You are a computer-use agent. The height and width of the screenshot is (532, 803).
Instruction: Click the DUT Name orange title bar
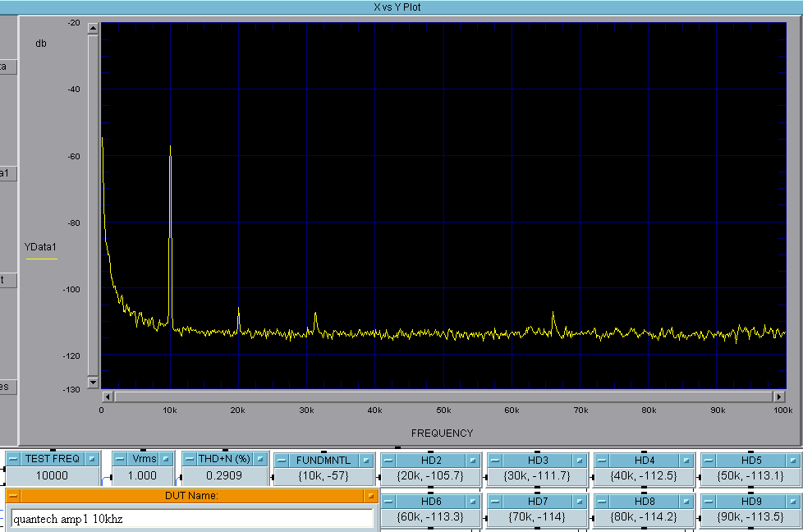pos(191,496)
